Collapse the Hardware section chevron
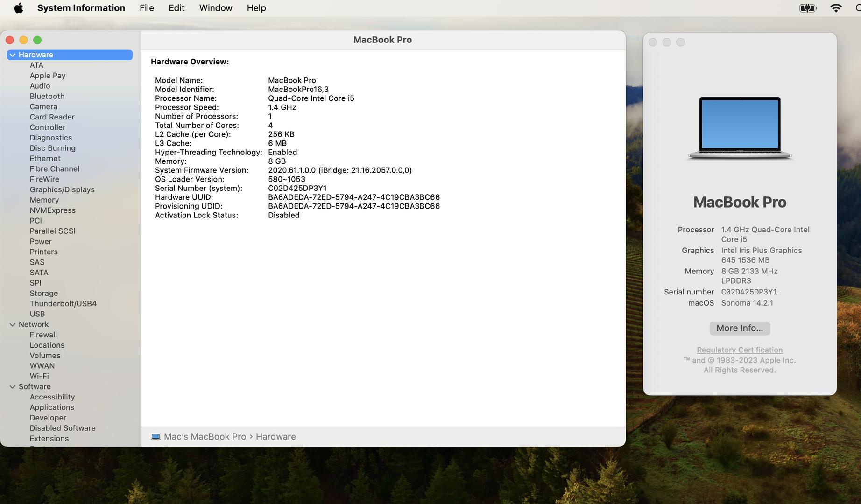861x504 pixels. pos(13,55)
